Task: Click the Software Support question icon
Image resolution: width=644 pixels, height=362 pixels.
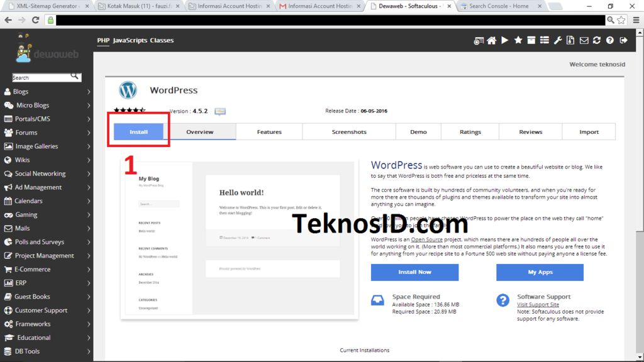Action: (x=502, y=300)
